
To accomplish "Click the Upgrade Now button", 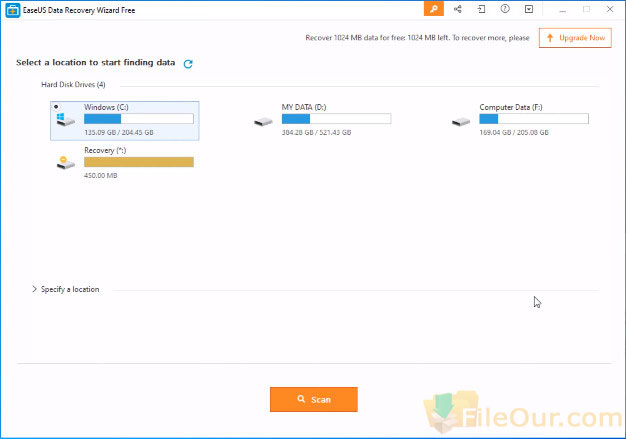I will point(575,38).
